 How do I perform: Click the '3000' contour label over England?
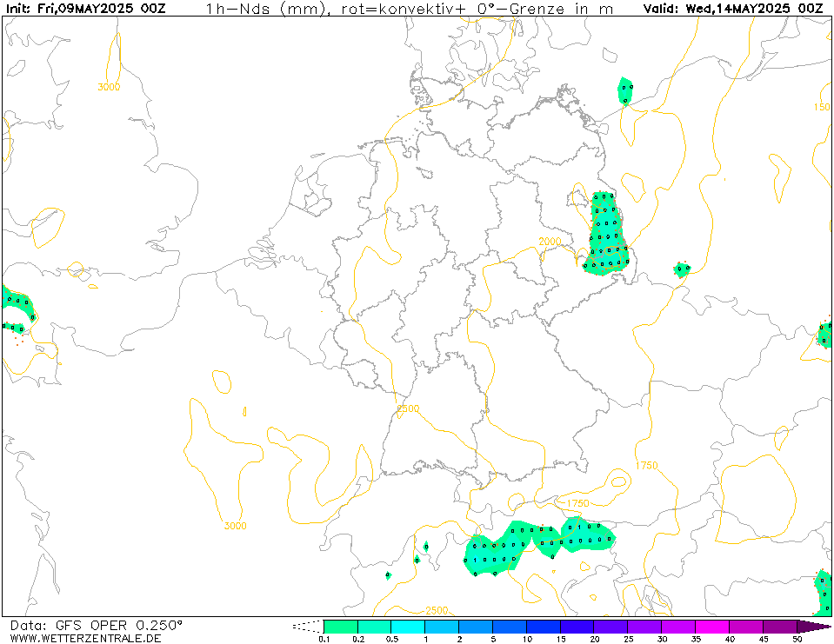tap(109, 87)
